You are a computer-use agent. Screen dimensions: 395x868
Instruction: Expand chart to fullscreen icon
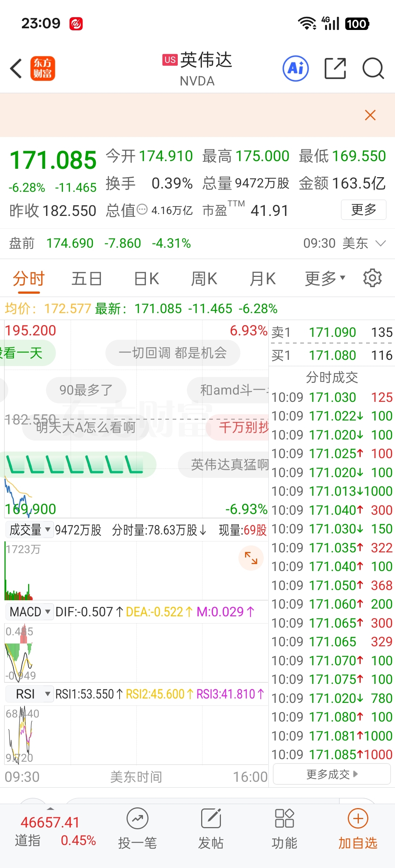(251, 558)
